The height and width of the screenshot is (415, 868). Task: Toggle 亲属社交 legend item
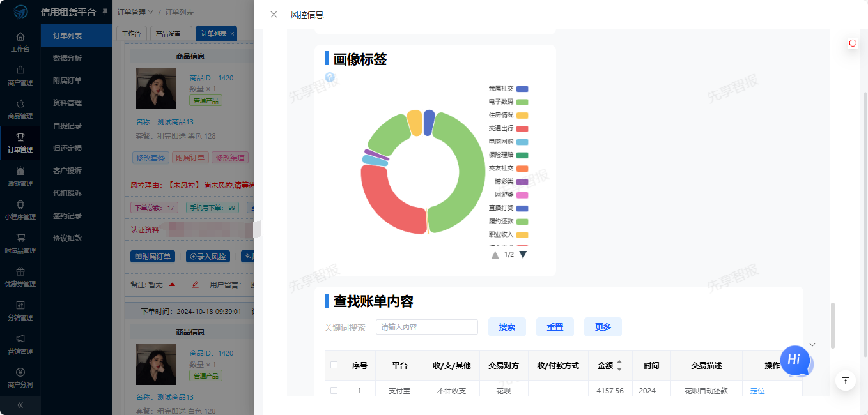pyautogui.click(x=508, y=89)
